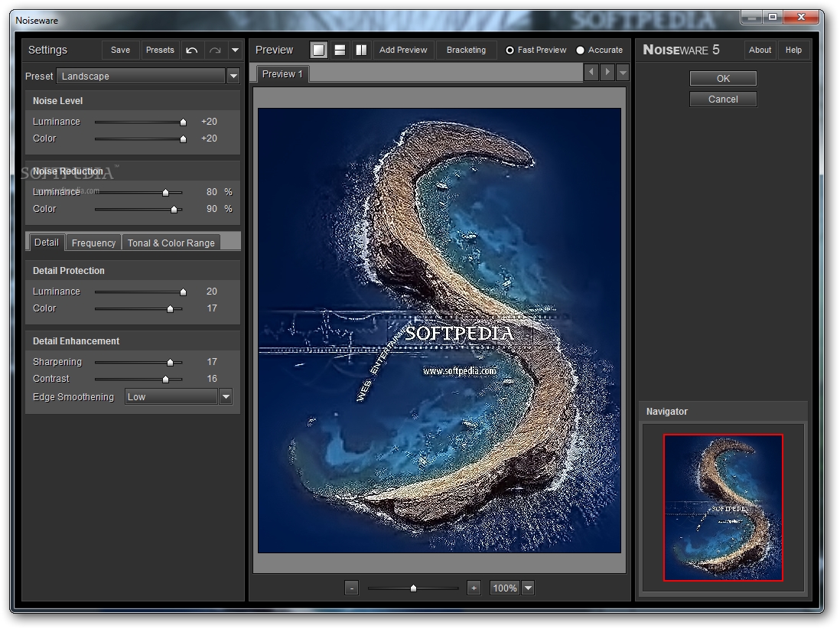
Task: Click the zoom out minus button
Action: click(351, 588)
